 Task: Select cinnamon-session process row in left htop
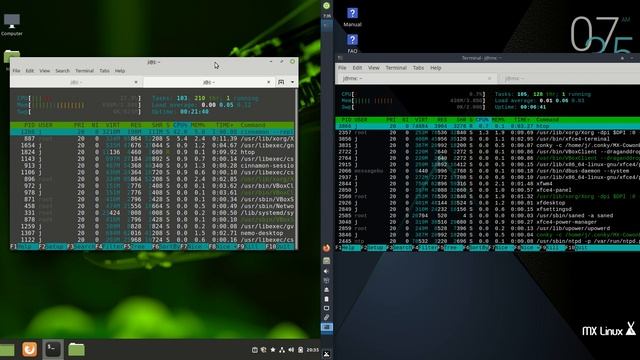coord(152,166)
